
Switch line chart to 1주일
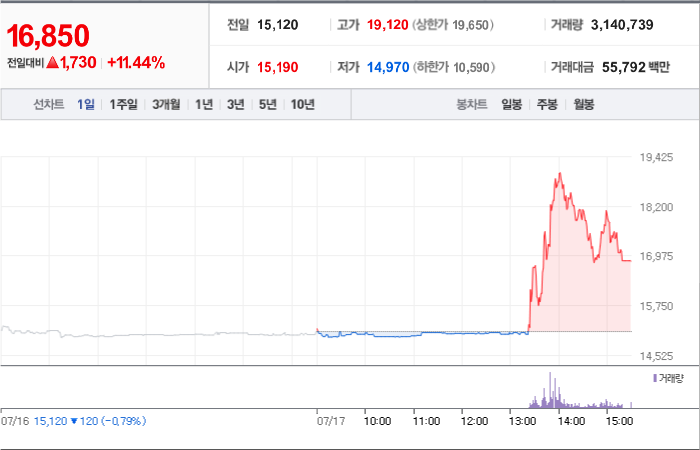point(124,104)
